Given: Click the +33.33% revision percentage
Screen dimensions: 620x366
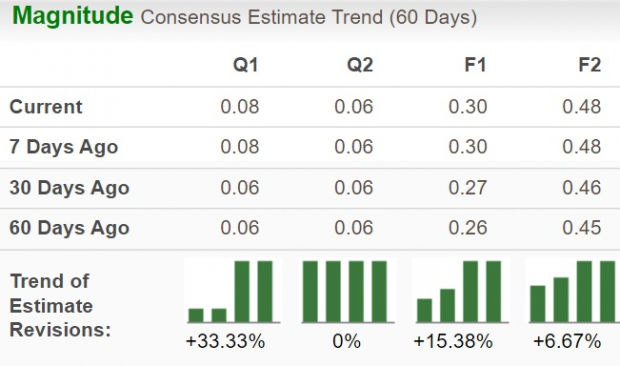Looking at the screenshot, I should click(x=225, y=341).
